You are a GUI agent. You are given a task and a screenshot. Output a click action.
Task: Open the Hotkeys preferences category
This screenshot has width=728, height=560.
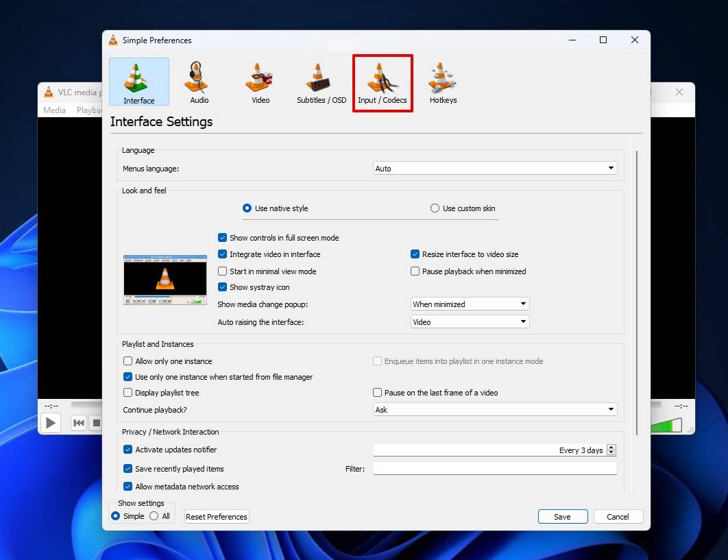(x=443, y=83)
